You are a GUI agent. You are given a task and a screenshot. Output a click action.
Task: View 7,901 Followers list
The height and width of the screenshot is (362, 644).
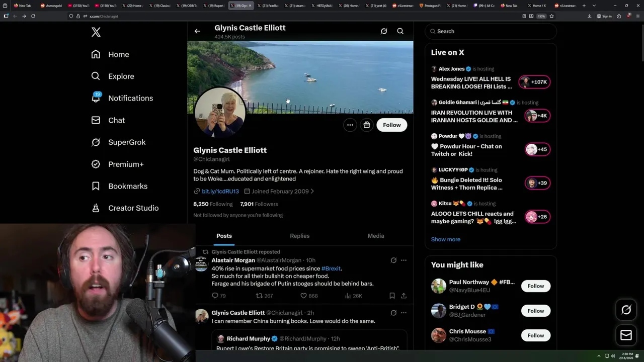259,204
